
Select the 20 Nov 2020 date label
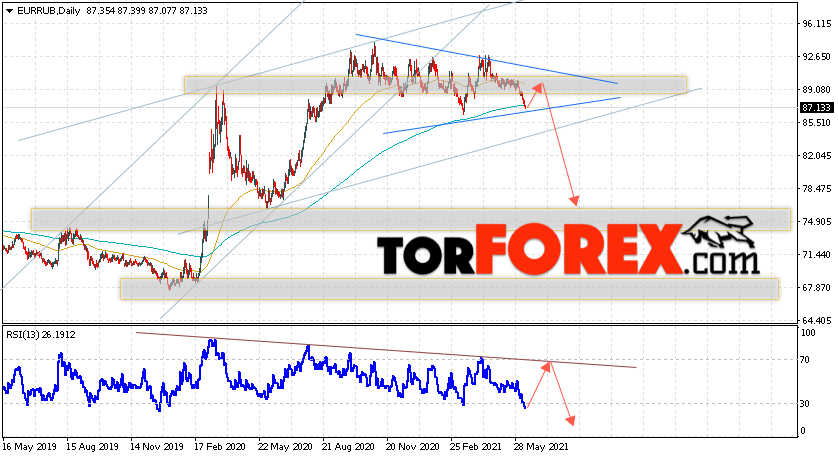[x=413, y=447]
